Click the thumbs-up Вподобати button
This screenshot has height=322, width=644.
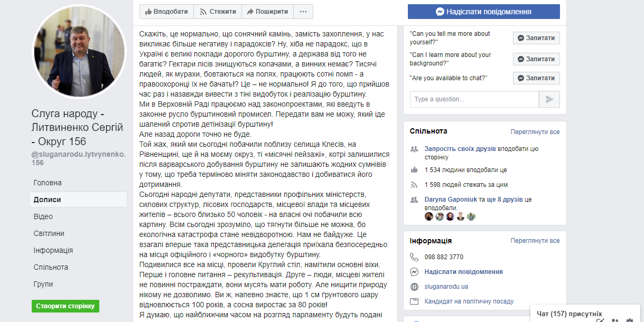point(166,12)
